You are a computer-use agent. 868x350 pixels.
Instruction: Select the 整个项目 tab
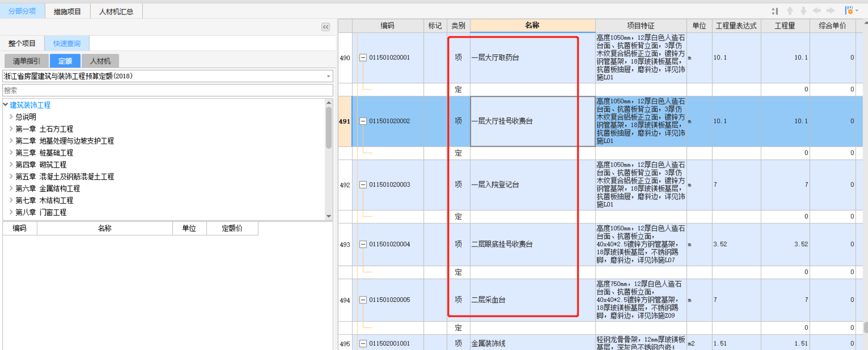click(x=22, y=44)
